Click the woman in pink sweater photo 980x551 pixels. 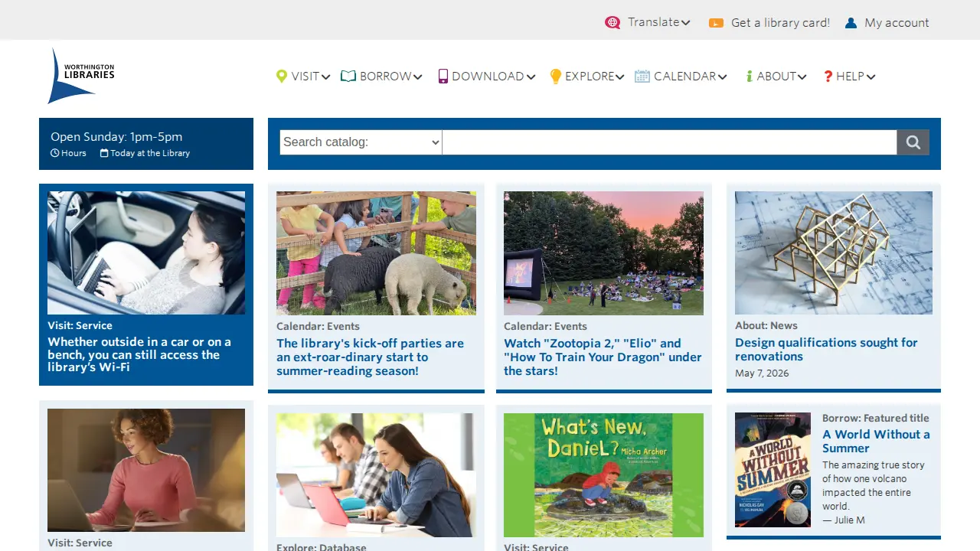pos(146,470)
